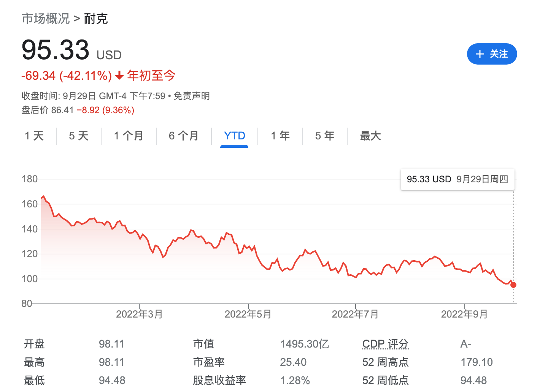Click the 市盈率 value 25.40

(x=293, y=362)
